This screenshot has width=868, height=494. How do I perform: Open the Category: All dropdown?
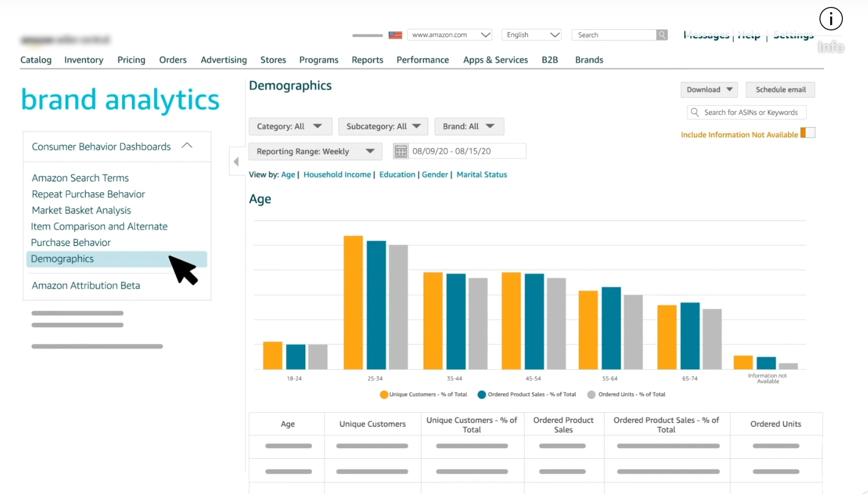click(290, 126)
